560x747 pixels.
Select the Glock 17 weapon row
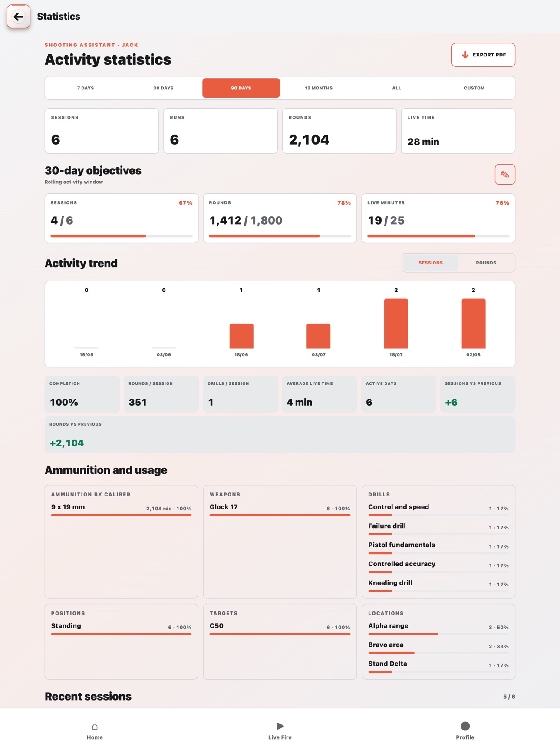click(x=280, y=509)
